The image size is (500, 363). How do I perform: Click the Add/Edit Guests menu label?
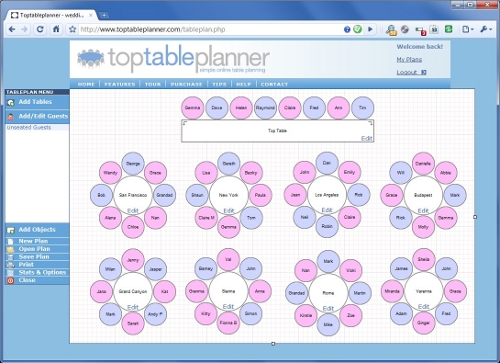click(43, 116)
